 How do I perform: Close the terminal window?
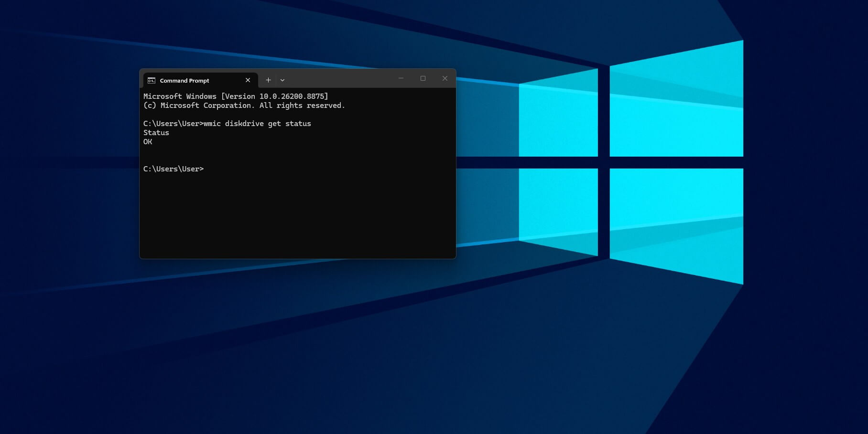click(x=445, y=78)
